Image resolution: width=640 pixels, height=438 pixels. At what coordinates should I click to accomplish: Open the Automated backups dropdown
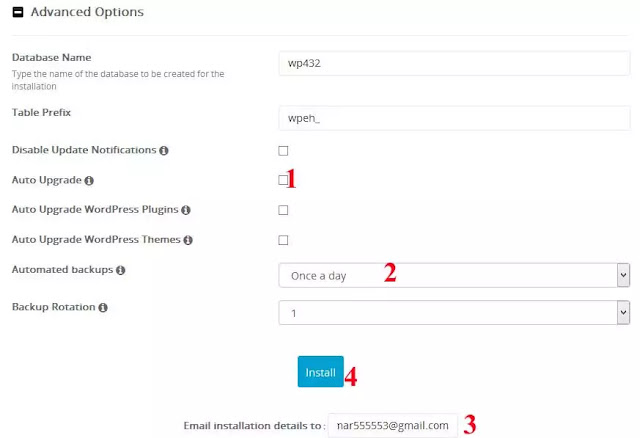(x=454, y=276)
